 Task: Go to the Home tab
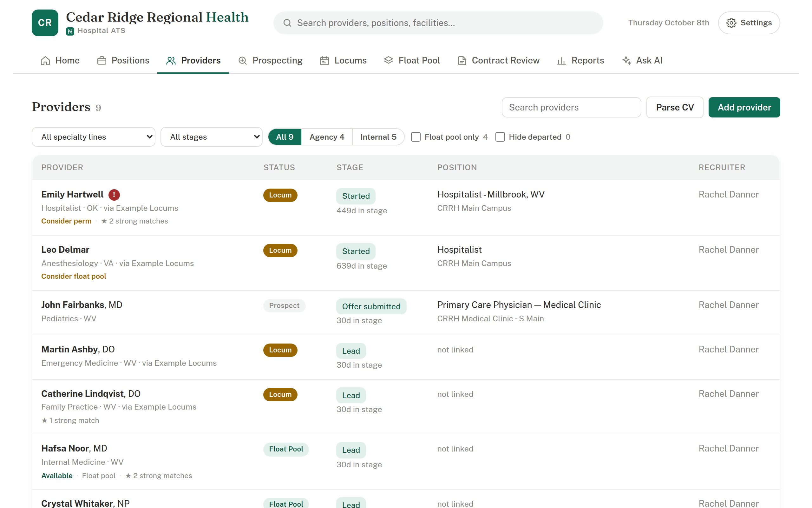(60, 60)
